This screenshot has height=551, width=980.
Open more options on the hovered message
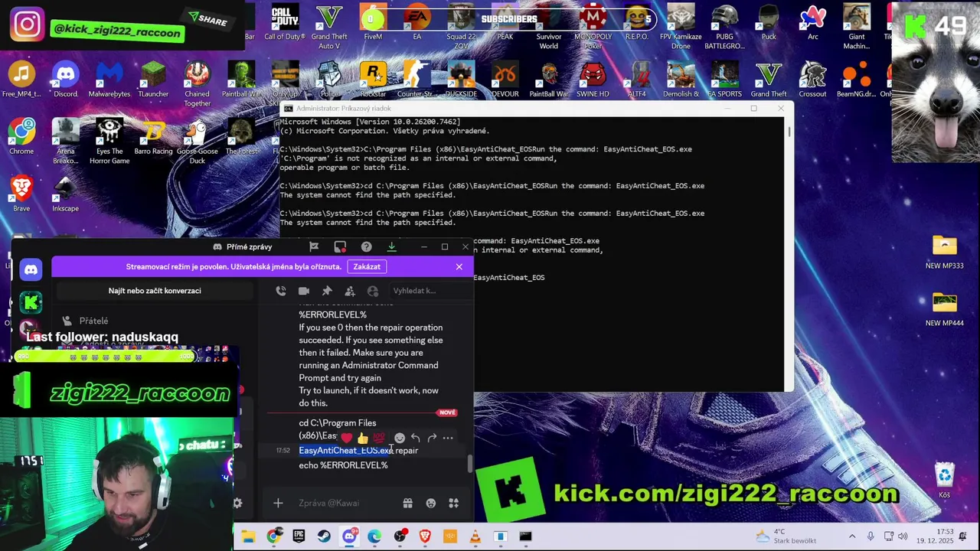coord(448,438)
